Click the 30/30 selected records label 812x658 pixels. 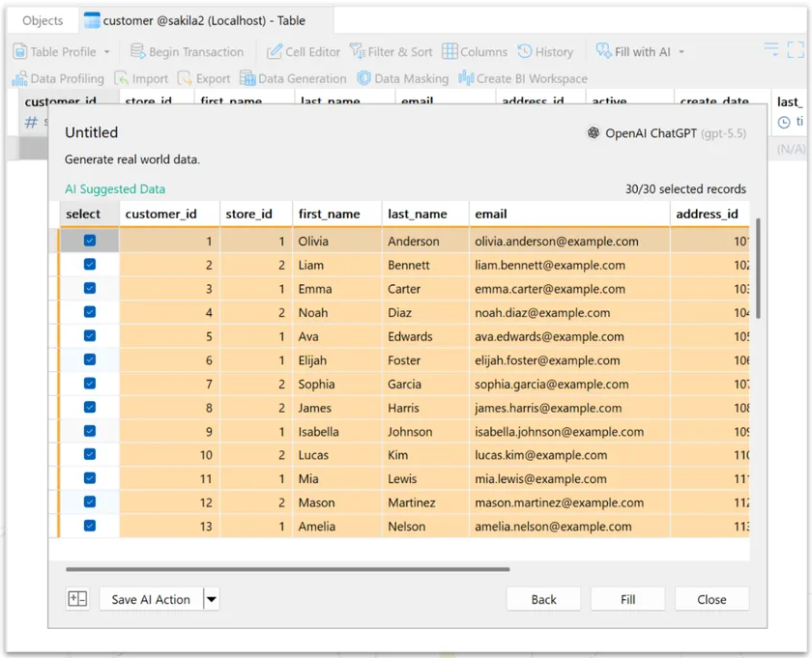685,189
